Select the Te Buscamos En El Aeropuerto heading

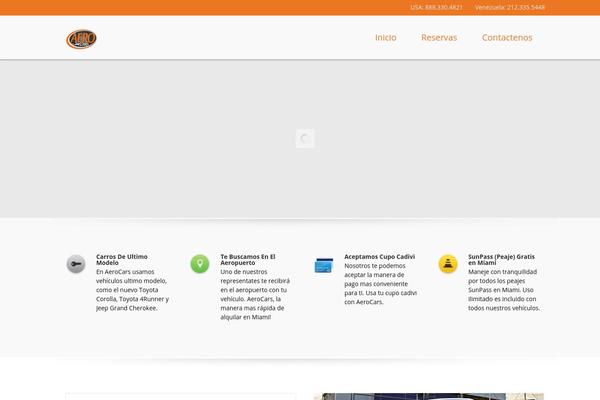tap(248, 260)
